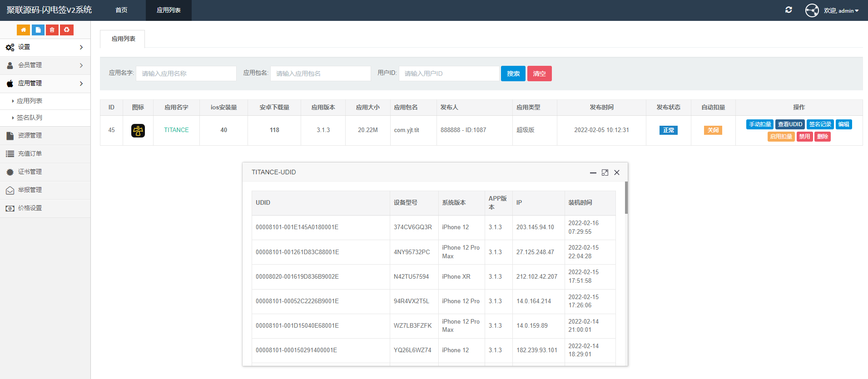Click the 查看UDID button
868x379 pixels.
click(x=790, y=124)
